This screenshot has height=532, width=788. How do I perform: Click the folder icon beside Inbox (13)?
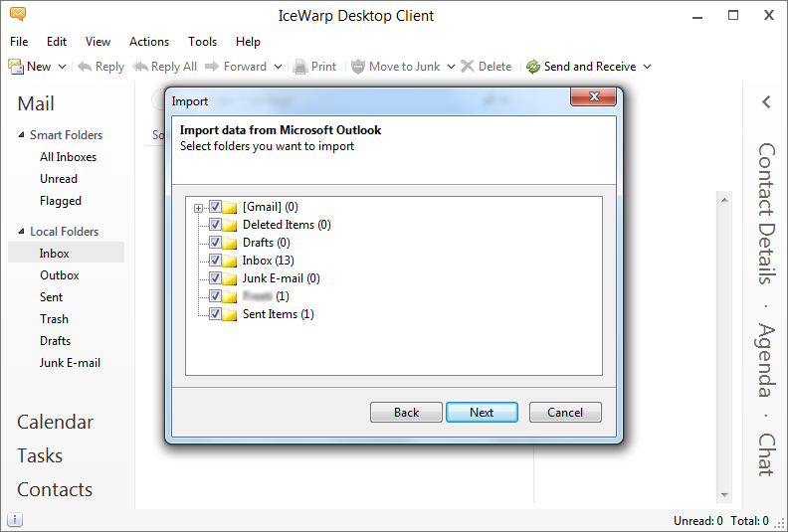tap(229, 261)
